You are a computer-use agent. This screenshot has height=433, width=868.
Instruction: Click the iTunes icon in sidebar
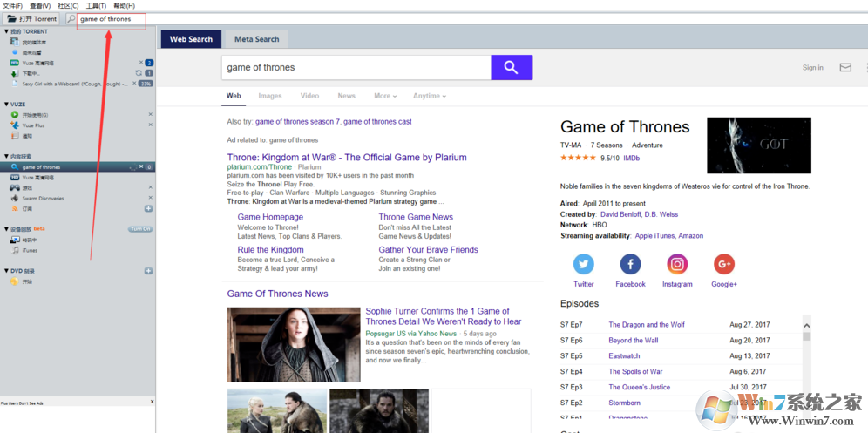click(15, 250)
